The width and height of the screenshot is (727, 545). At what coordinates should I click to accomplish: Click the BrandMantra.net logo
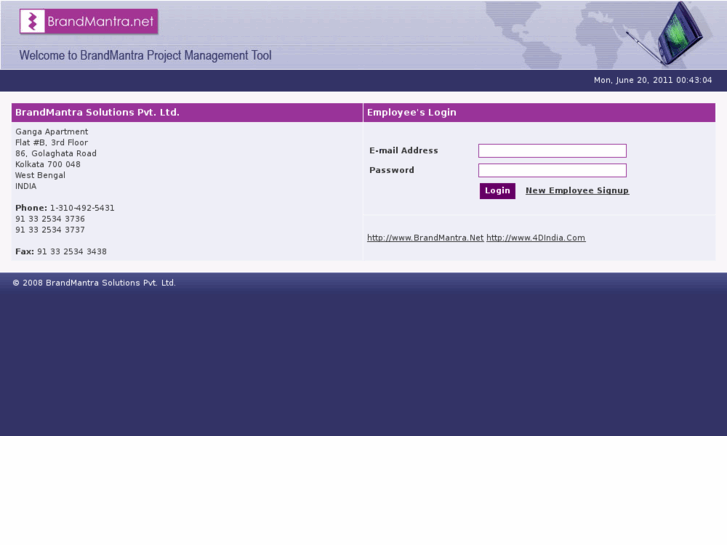click(89, 22)
